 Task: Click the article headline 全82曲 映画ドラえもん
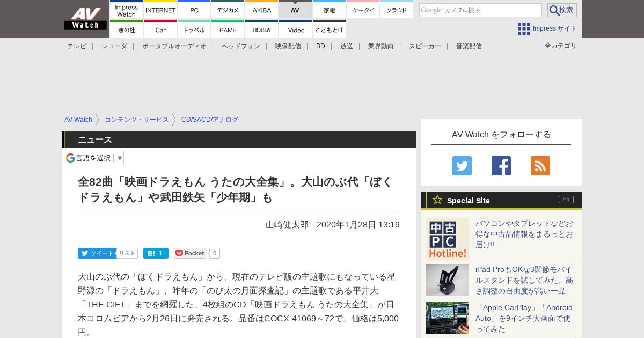pyautogui.click(x=236, y=189)
